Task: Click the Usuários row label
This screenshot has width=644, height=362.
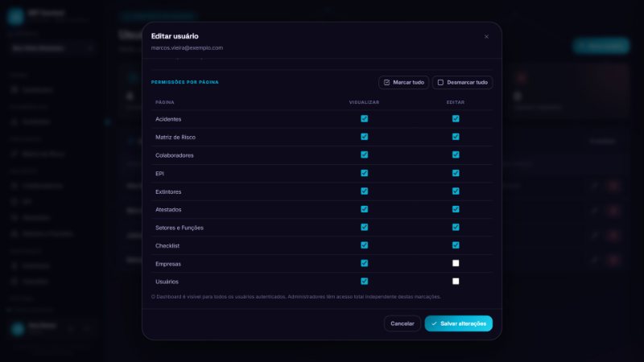Action: (x=167, y=282)
